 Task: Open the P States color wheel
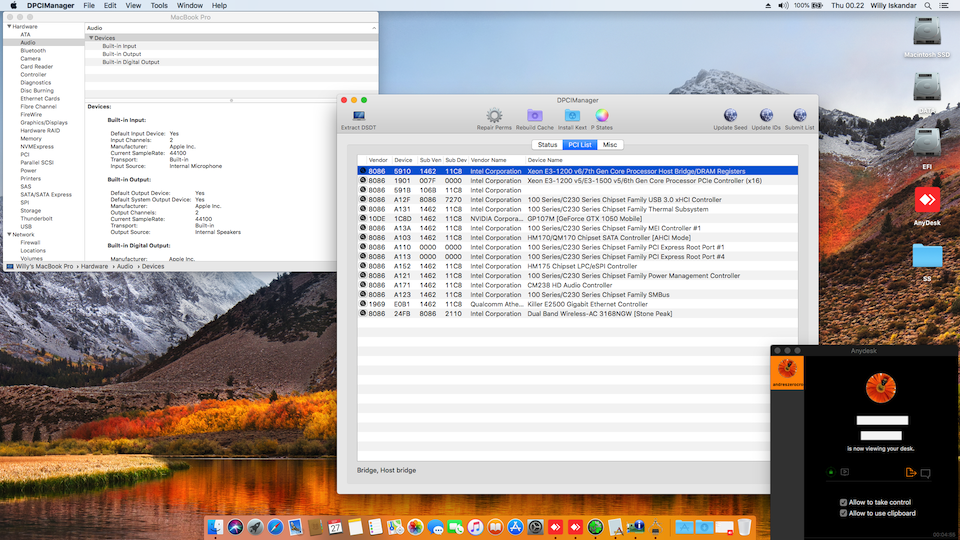(x=602, y=116)
